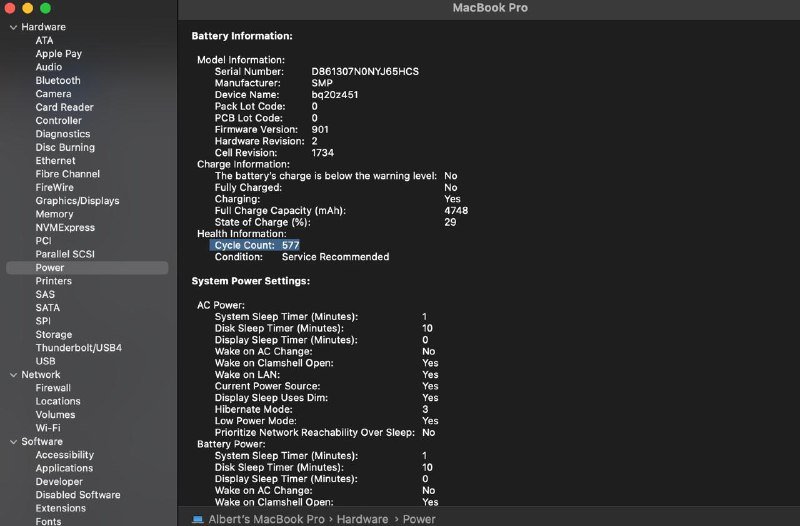The height and width of the screenshot is (526, 800).
Task: Collapse the Software section chevron
Action: tap(13, 442)
